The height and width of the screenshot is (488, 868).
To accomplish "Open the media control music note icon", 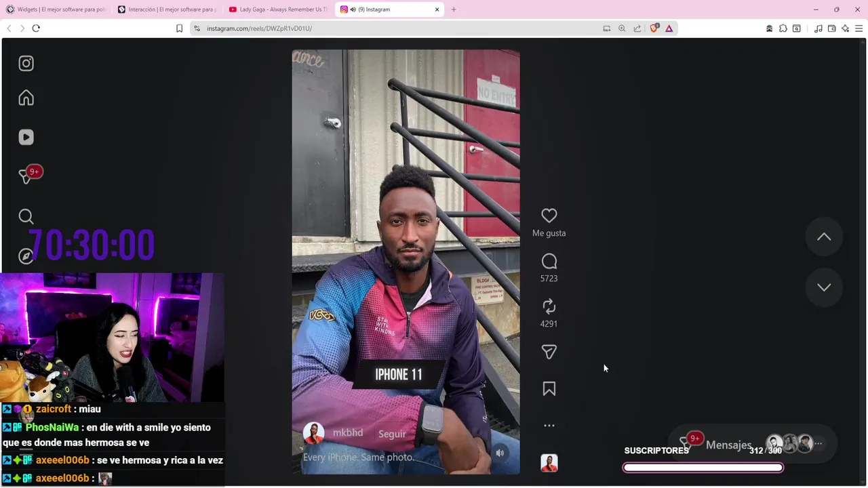I will click(x=818, y=28).
